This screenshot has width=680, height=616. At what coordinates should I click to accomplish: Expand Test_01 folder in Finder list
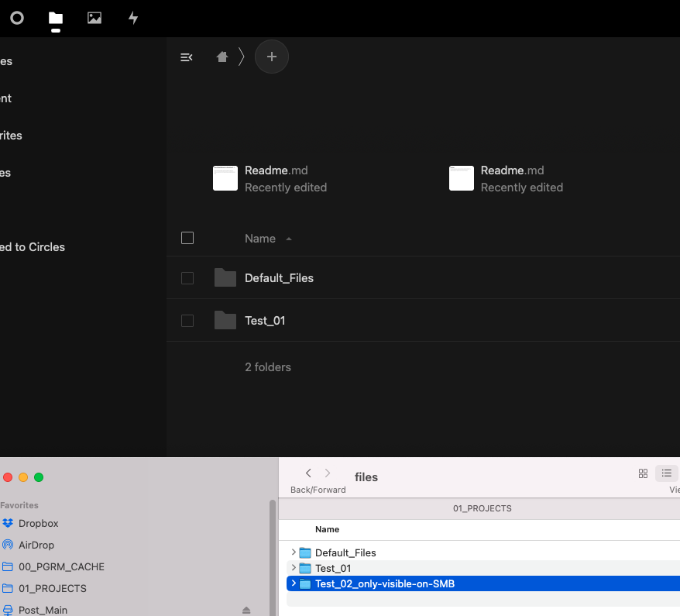(294, 568)
